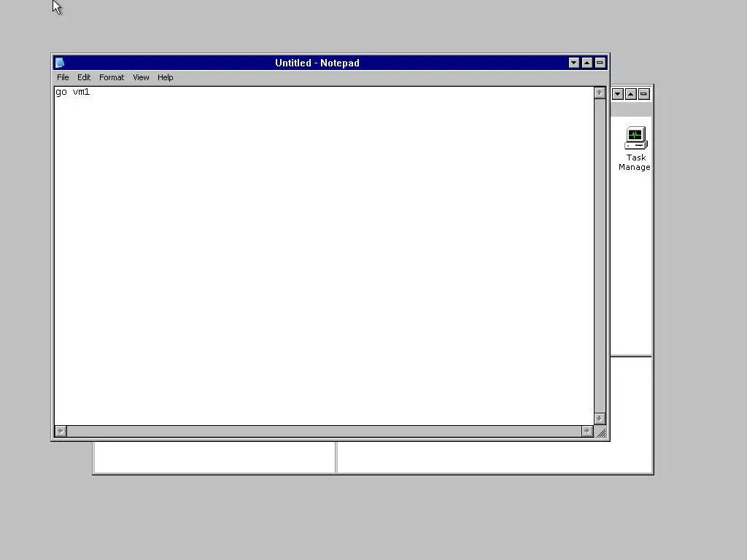Screen dimensions: 747x560
Task: Click the Notepad title bar up-arrow button
Action: click(587, 63)
